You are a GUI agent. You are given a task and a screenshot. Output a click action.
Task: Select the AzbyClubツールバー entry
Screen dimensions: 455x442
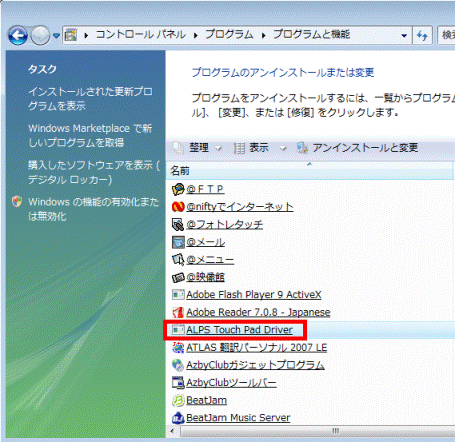(231, 383)
